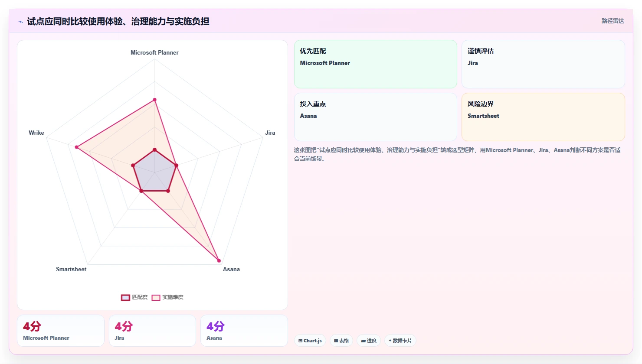This screenshot has height=364, width=642.
Task: Click the Microsoft Planner radar axis label
Action: tap(154, 52)
